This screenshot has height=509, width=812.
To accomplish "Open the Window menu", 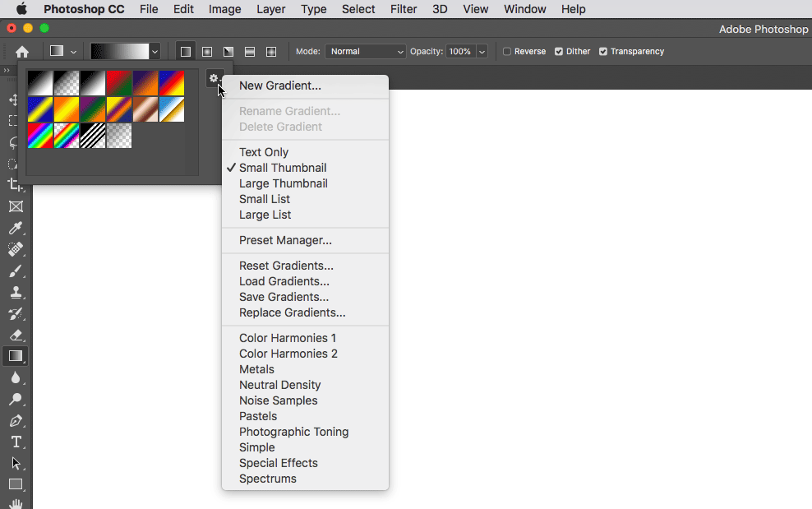I will [x=524, y=9].
